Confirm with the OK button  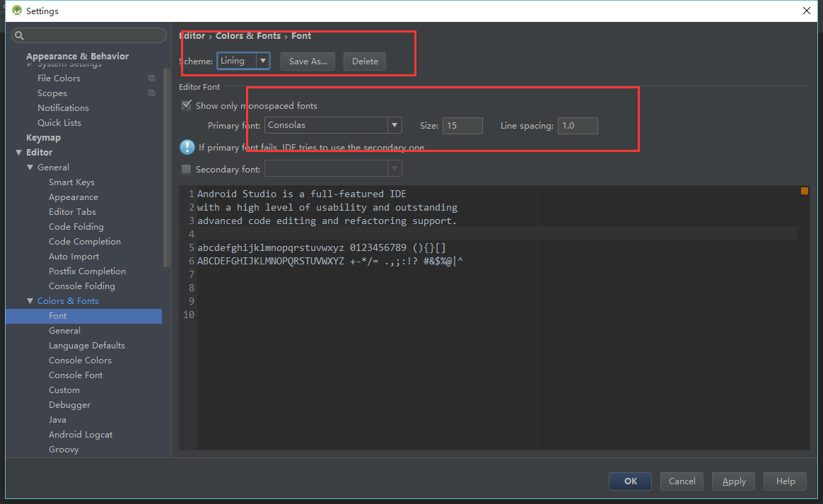point(631,481)
